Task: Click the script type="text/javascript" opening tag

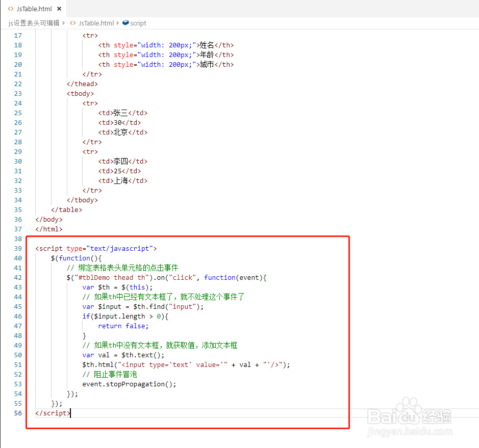Action: coord(96,249)
